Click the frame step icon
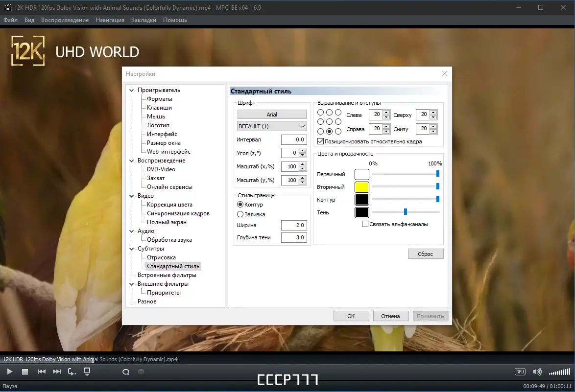This screenshot has height=392, width=575. 72,372
